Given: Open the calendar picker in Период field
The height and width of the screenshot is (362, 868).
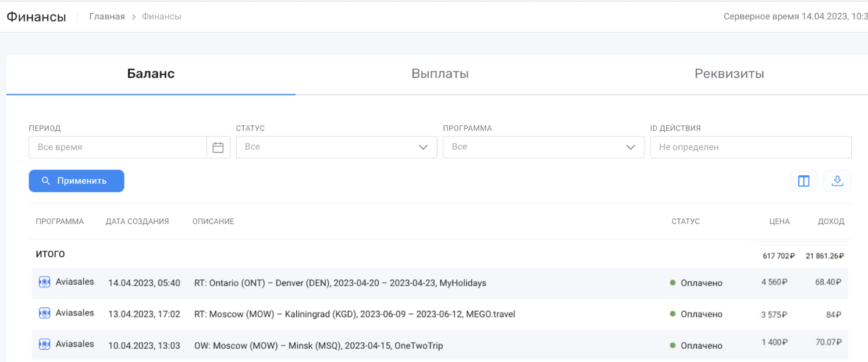Looking at the screenshot, I should [x=218, y=148].
